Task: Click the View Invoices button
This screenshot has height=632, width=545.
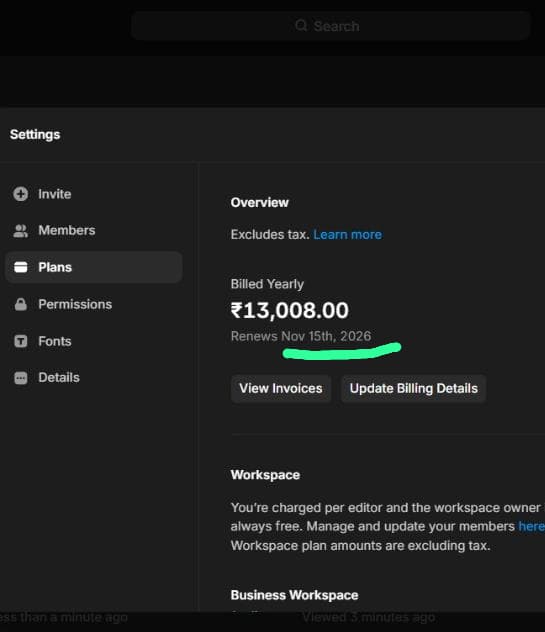Action: click(x=281, y=389)
